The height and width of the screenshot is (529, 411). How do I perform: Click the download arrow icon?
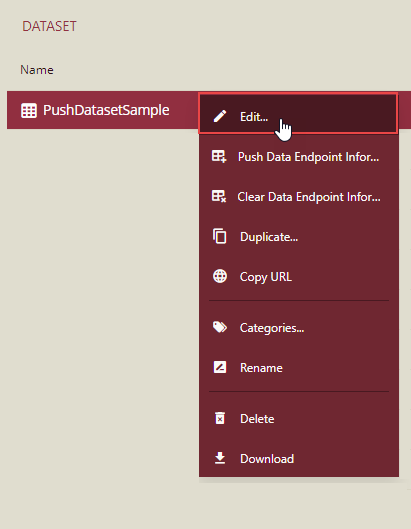click(x=220, y=458)
